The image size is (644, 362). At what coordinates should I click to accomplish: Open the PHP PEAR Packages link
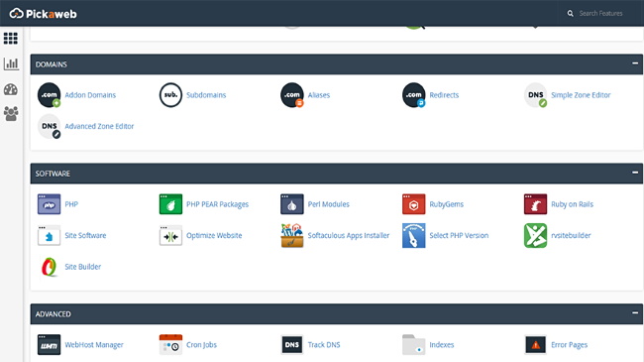click(x=217, y=204)
